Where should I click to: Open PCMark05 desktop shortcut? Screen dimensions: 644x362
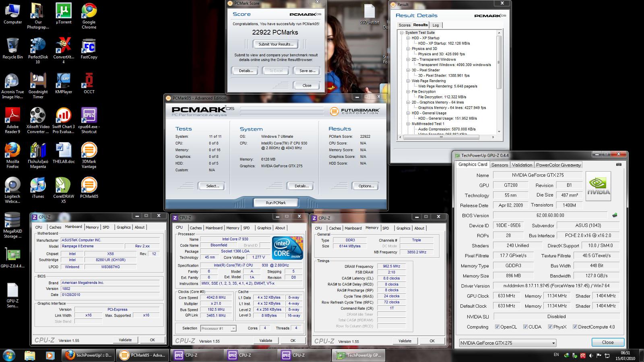[89, 188]
